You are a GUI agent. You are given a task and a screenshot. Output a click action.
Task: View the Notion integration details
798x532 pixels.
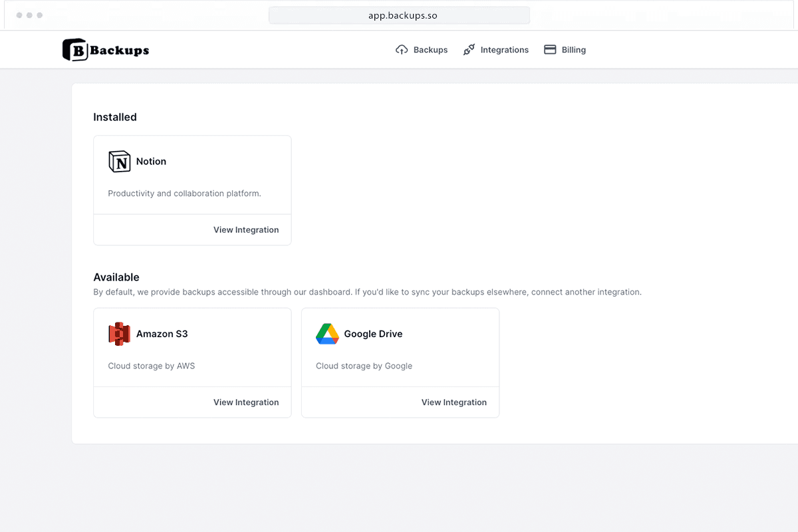(x=246, y=229)
